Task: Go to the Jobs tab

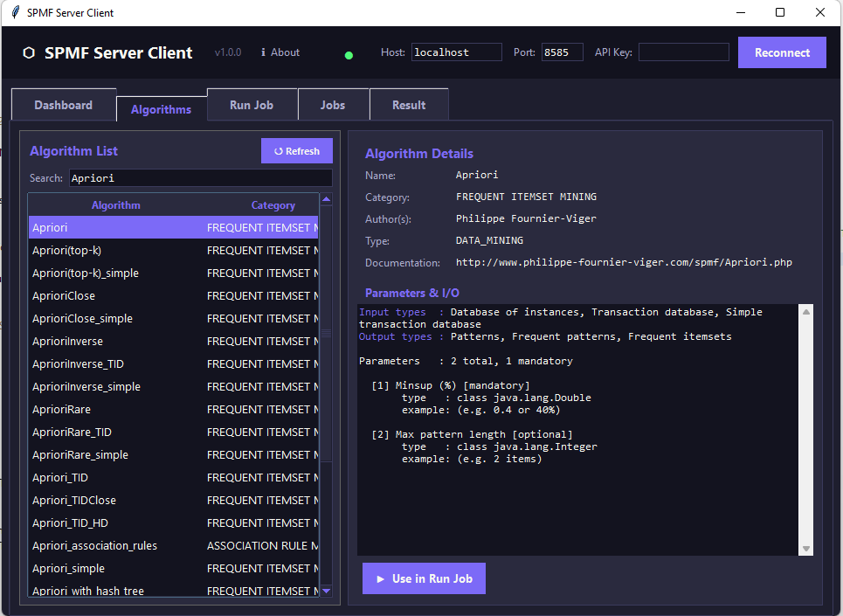Action: [332, 105]
